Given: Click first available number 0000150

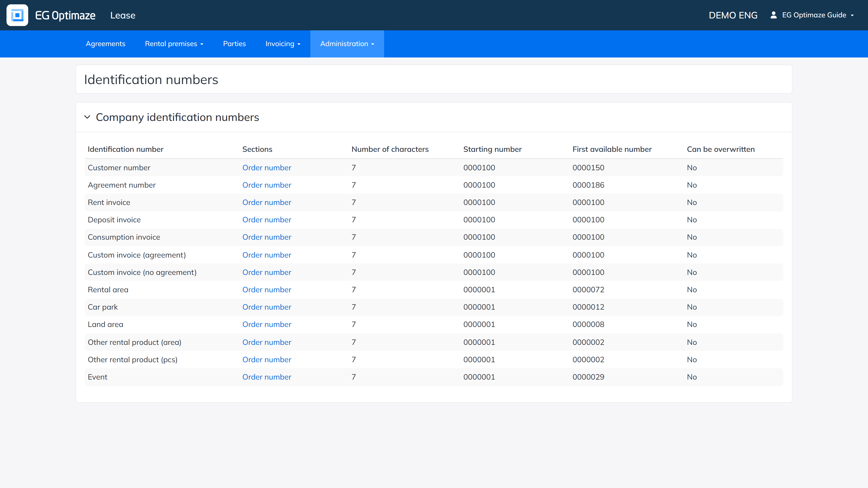Looking at the screenshot, I should click(x=588, y=168).
